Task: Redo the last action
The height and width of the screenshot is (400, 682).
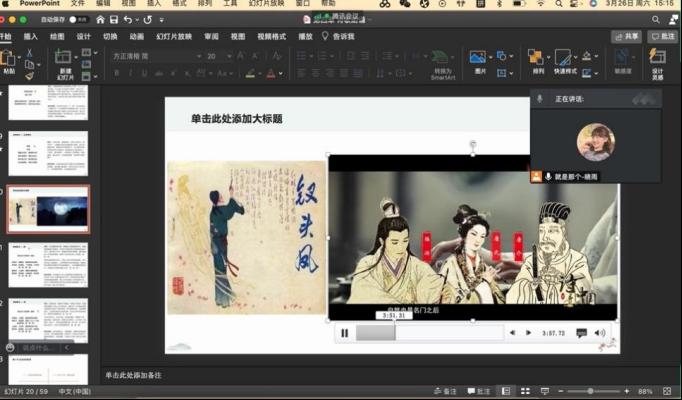Action: click(x=148, y=20)
